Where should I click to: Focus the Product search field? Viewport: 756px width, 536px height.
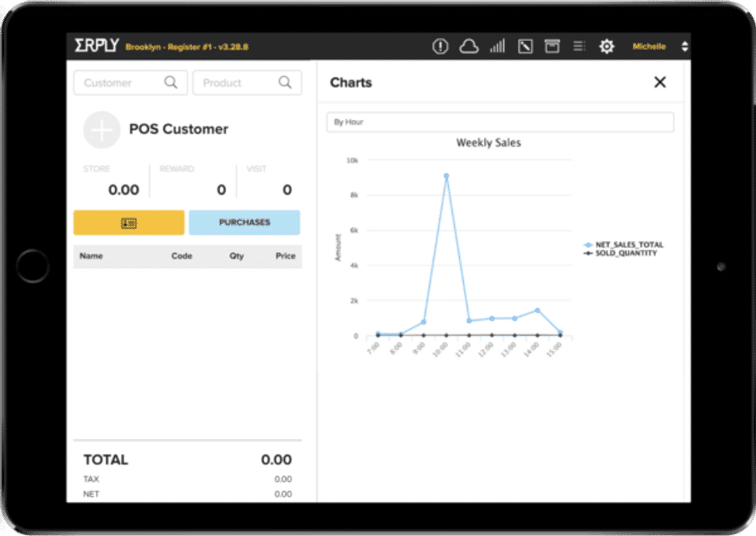pyautogui.click(x=246, y=83)
